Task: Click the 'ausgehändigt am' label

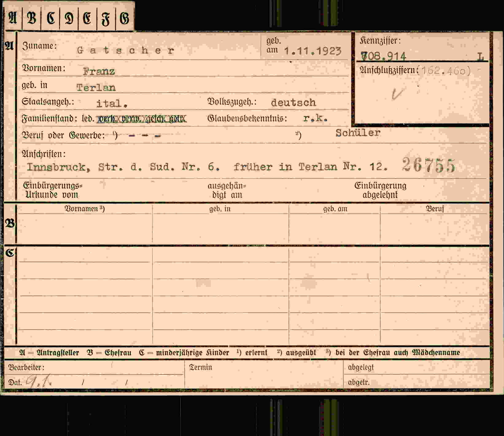Action: (x=227, y=190)
